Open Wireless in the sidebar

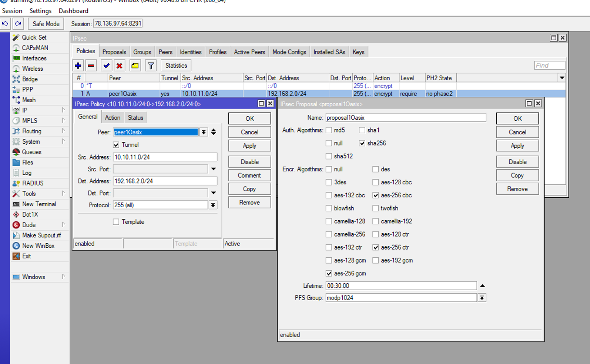click(32, 68)
